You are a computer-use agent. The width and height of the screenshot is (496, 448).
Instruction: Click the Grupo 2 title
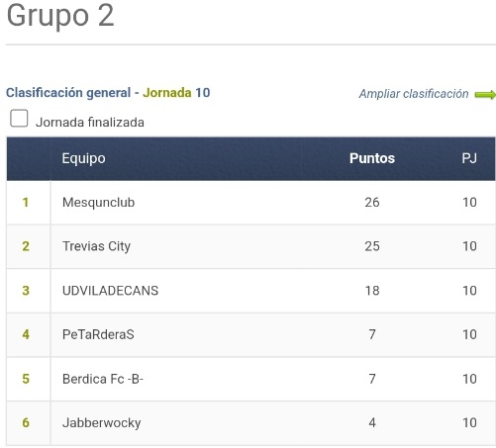pos(60,16)
